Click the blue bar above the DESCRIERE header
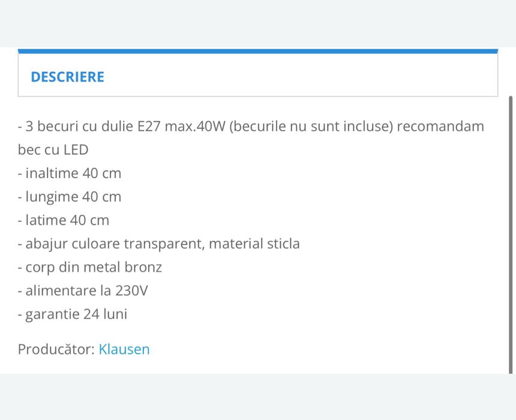The width and height of the screenshot is (516, 420). point(258,52)
